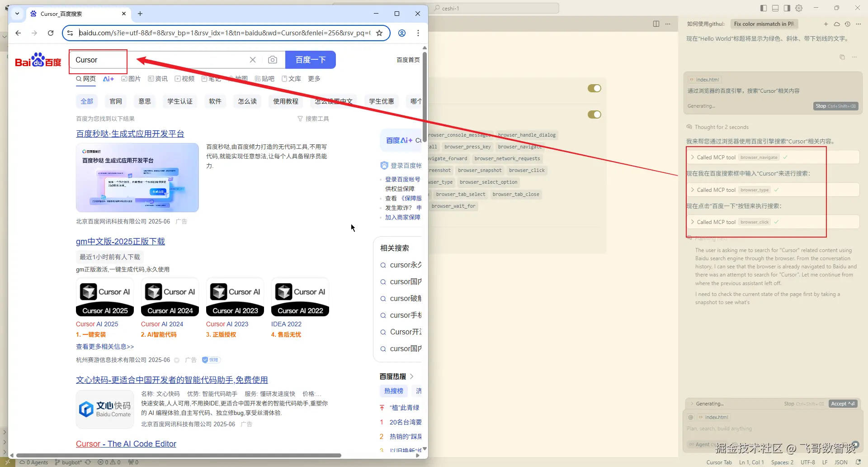Expand Thought for 2 seconds section
The height and width of the screenshot is (467, 868).
click(721, 127)
